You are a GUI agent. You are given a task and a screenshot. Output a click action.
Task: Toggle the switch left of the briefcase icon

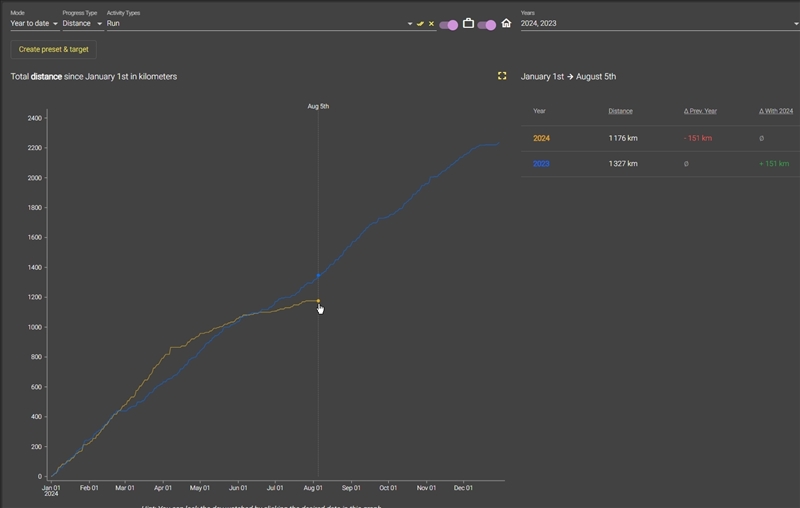pyautogui.click(x=448, y=24)
